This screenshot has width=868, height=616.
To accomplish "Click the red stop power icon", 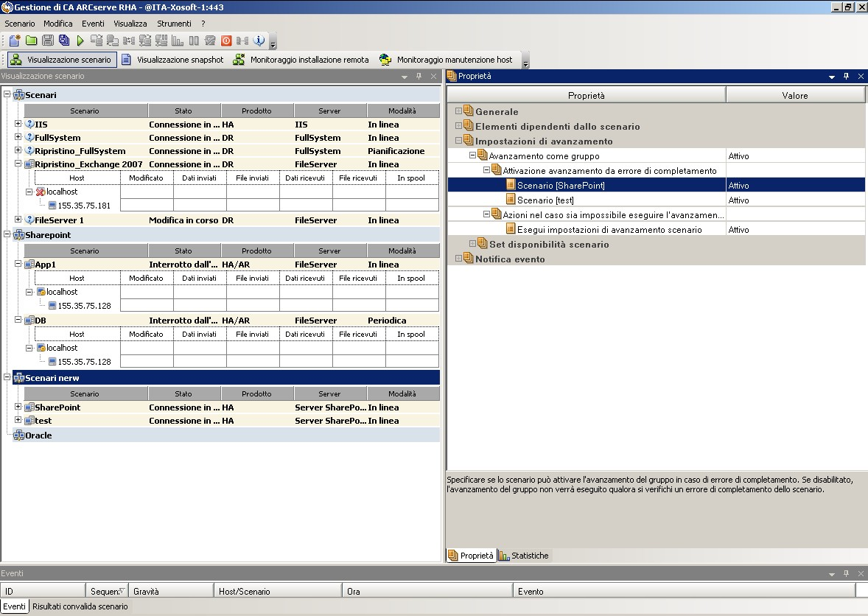I will (x=226, y=41).
